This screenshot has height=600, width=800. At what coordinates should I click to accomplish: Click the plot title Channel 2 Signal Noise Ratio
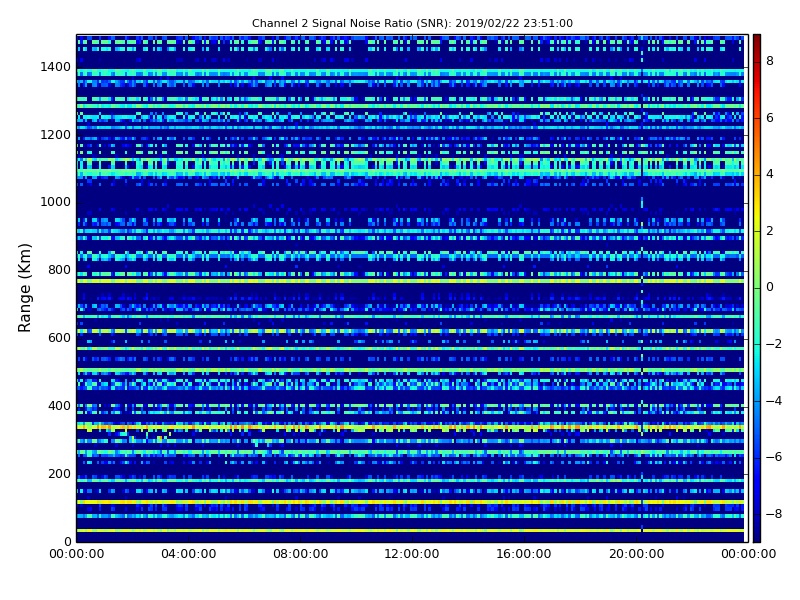point(412,23)
